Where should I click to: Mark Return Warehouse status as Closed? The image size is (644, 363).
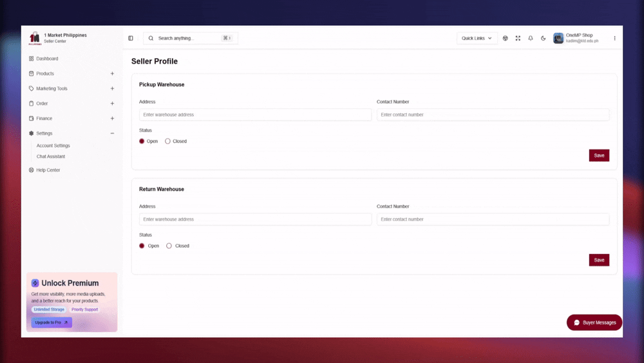pyautogui.click(x=169, y=246)
